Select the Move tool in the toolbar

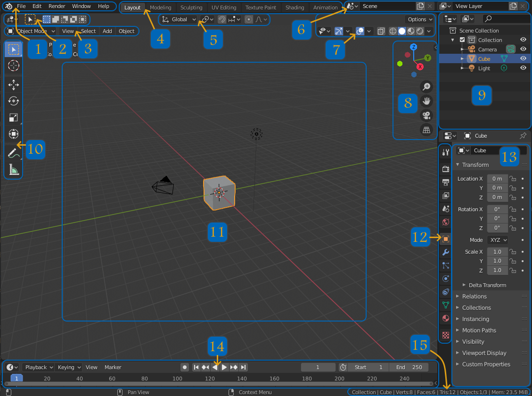[13, 85]
